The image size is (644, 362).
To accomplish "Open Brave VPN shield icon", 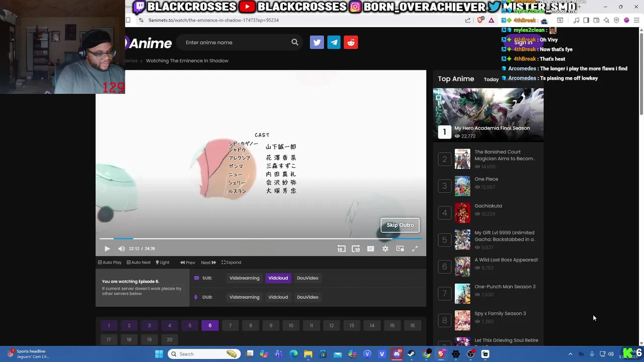I will pyautogui.click(x=616, y=20).
